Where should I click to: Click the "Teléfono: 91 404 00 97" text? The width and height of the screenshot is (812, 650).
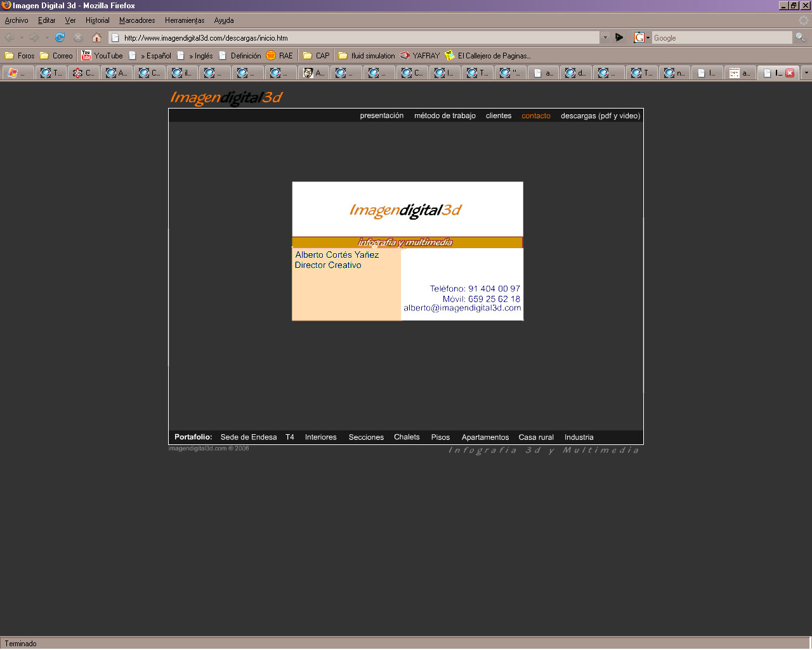(475, 289)
